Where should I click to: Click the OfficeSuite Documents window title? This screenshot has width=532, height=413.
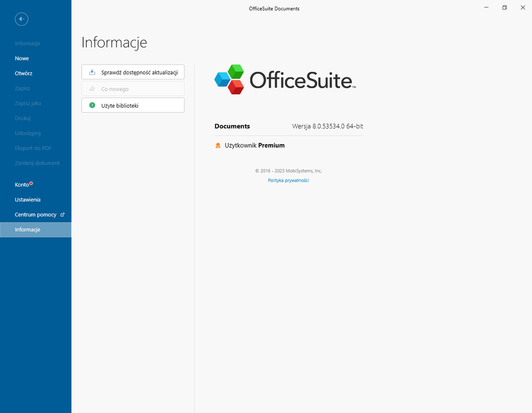pos(274,9)
